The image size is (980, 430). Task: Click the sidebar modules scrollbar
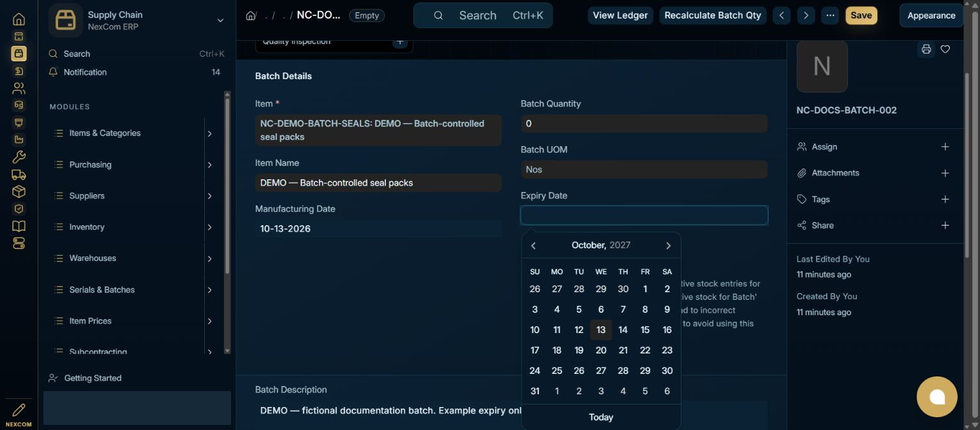tap(227, 185)
